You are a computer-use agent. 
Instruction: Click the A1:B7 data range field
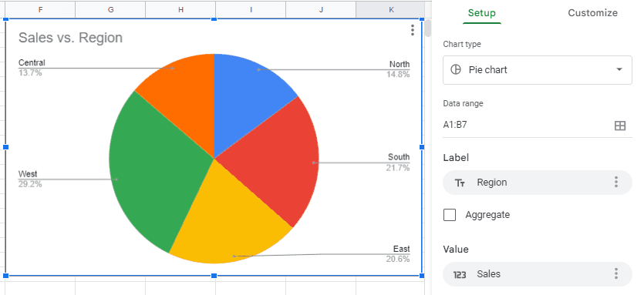(538, 125)
